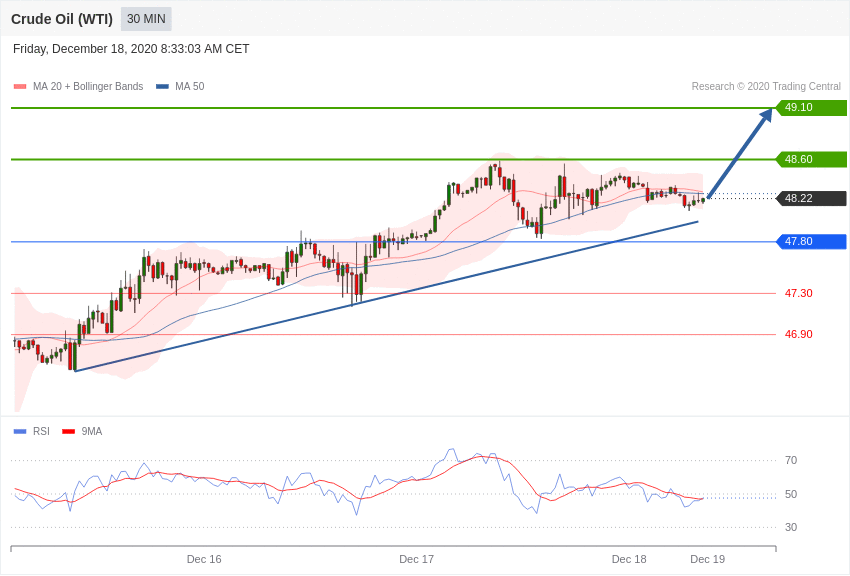This screenshot has width=850, height=576.
Task: Click the 46.90 red support value
Action: tap(799, 334)
